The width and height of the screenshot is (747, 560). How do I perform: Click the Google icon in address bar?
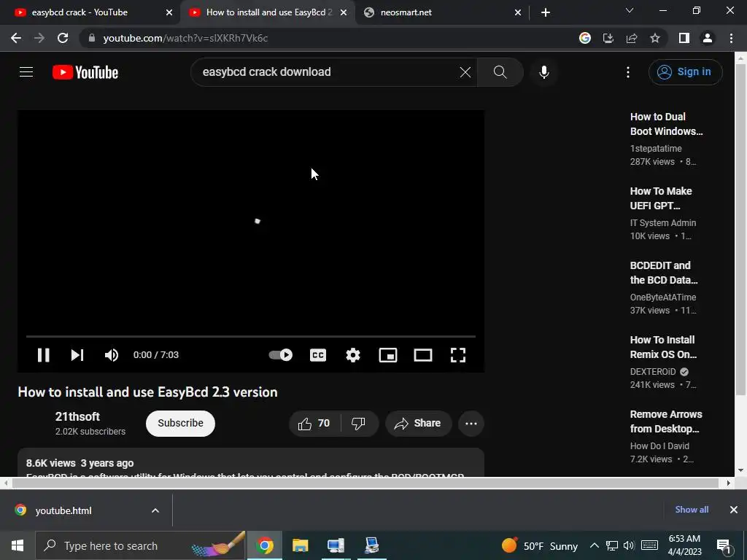584,38
